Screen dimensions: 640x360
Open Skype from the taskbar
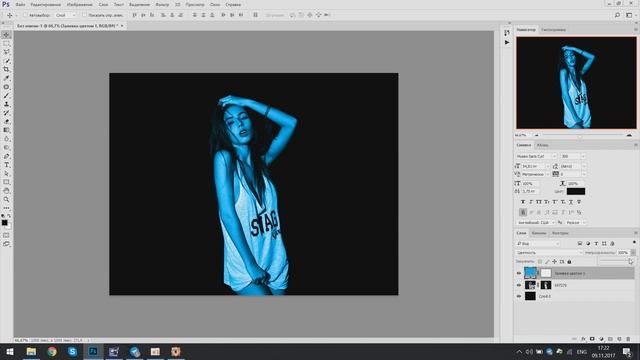coord(72,351)
